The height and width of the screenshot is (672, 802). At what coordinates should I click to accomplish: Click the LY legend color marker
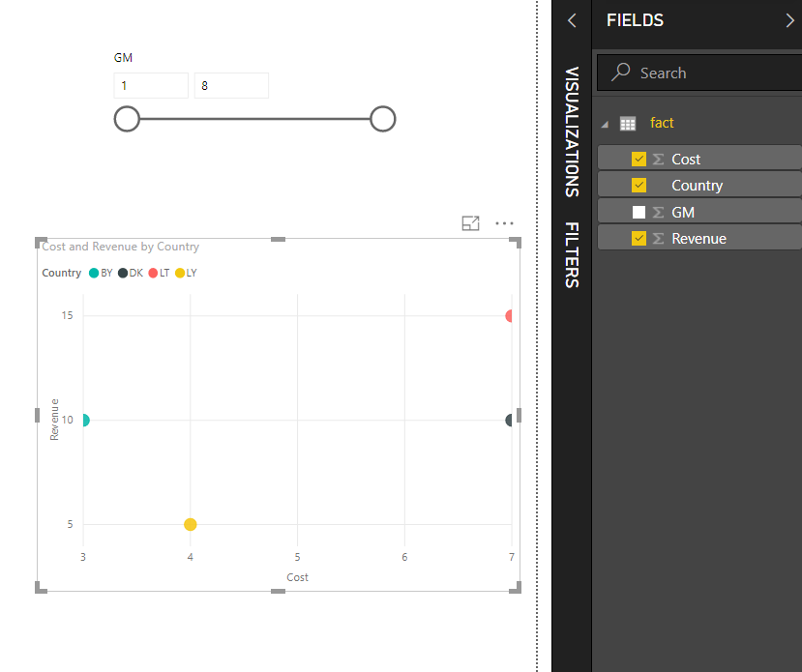point(180,273)
